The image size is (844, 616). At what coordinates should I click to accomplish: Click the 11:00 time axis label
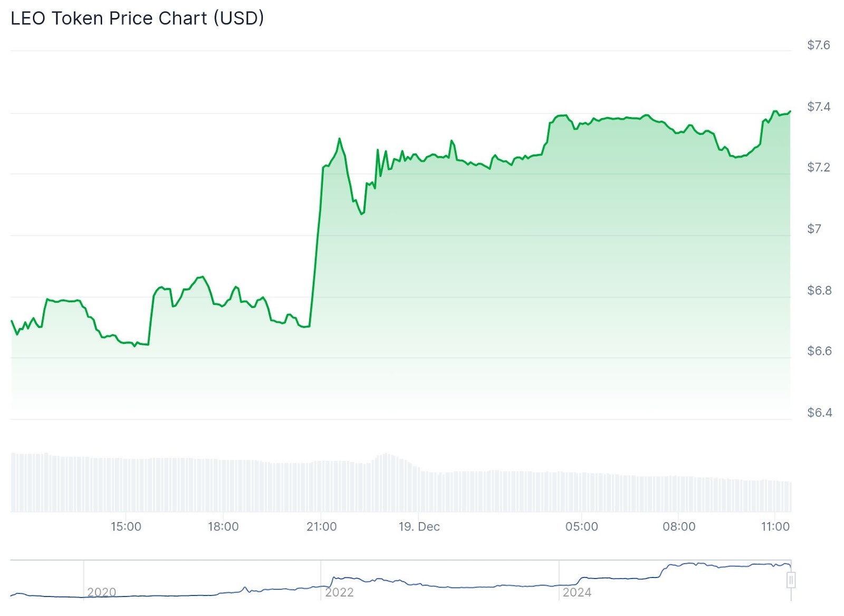775,526
